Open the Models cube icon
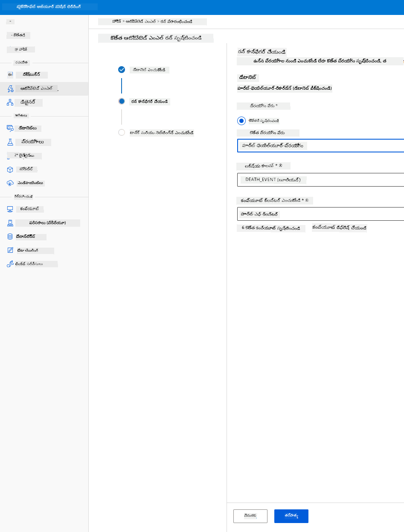 pos(10,170)
